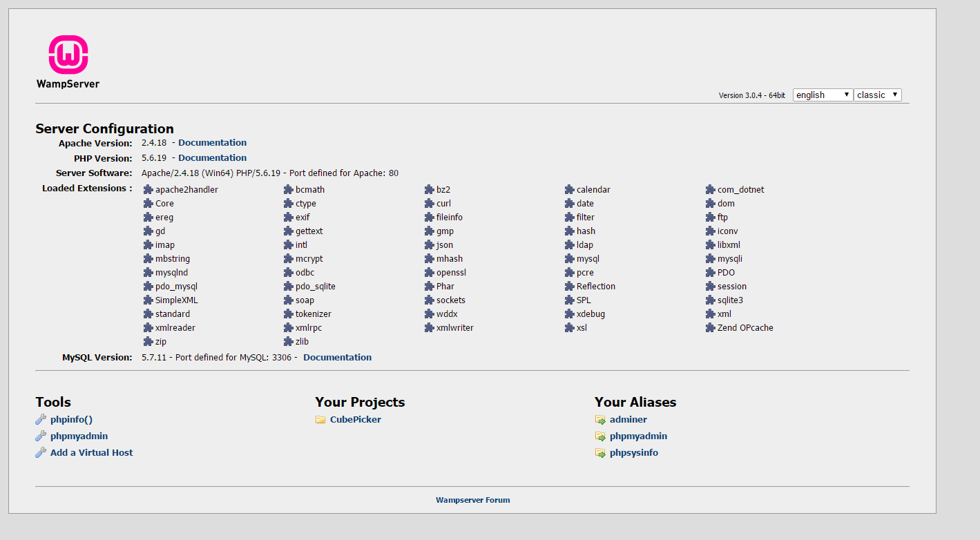Screen dimensions: 980x540
Task: Click the Add a Virtual Host link
Action: [x=91, y=452]
